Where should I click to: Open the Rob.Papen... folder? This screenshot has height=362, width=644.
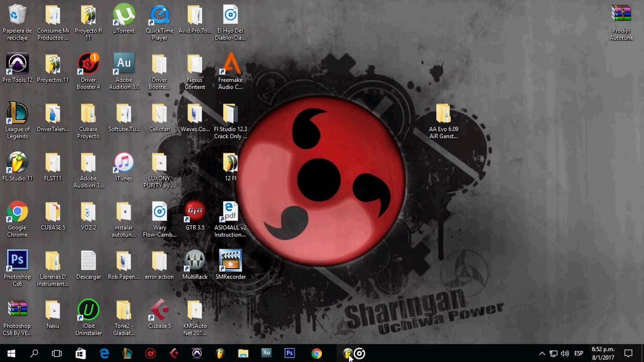(x=124, y=265)
